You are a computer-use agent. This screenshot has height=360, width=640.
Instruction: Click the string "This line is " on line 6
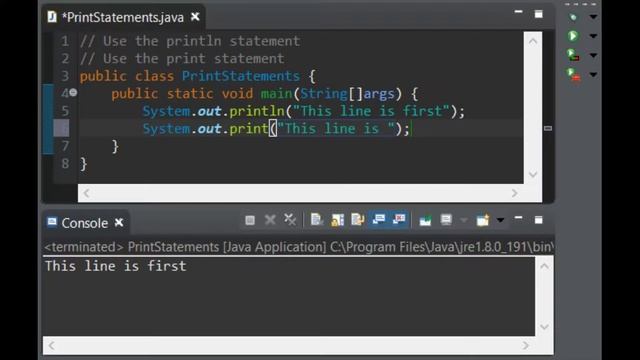pos(336,129)
